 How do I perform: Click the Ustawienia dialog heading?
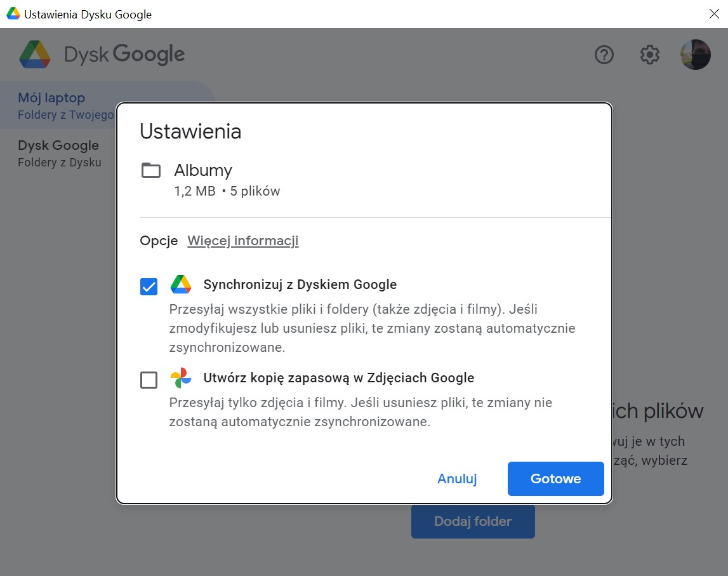coord(190,131)
